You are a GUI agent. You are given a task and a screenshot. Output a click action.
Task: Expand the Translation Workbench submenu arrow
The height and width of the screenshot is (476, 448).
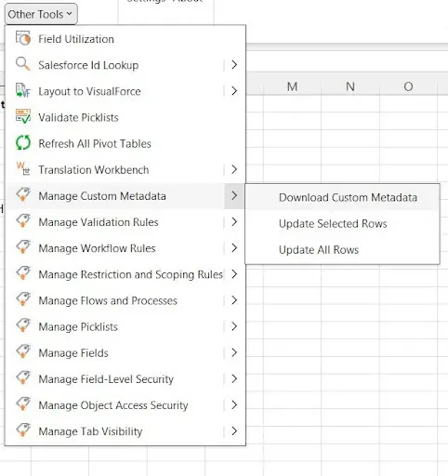(234, 169)
